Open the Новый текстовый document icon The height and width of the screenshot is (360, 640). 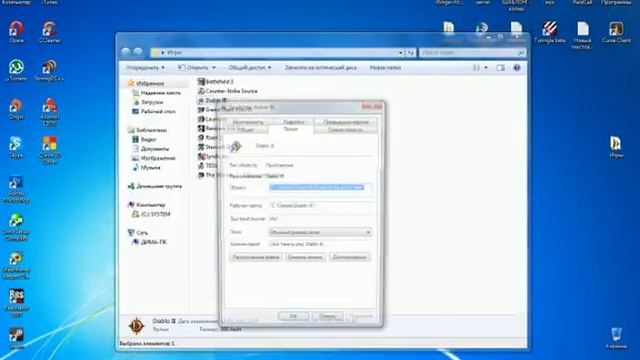tap(582, 35)
